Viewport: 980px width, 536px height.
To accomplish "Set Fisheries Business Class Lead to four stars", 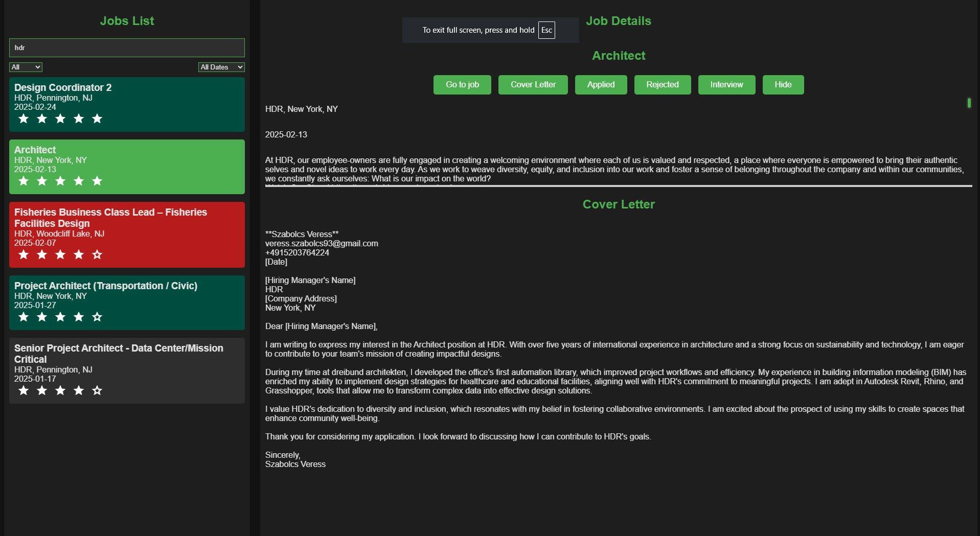I will click(x=79, y=255).
